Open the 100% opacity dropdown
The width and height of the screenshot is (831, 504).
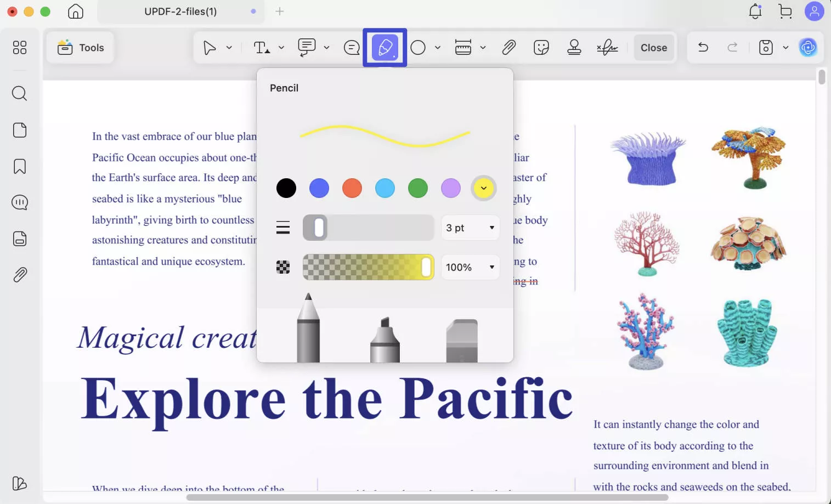point(470,267)
